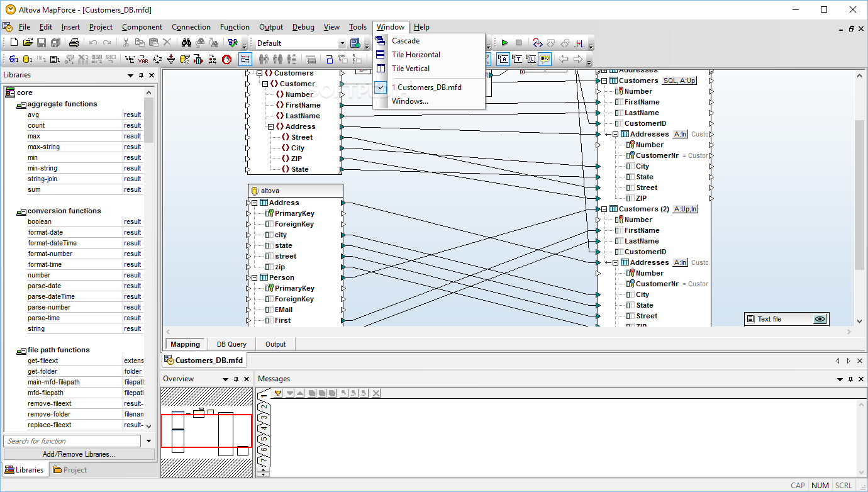
Task: Toggle the show annotations (A) button
Action: [x=503, y=60]
